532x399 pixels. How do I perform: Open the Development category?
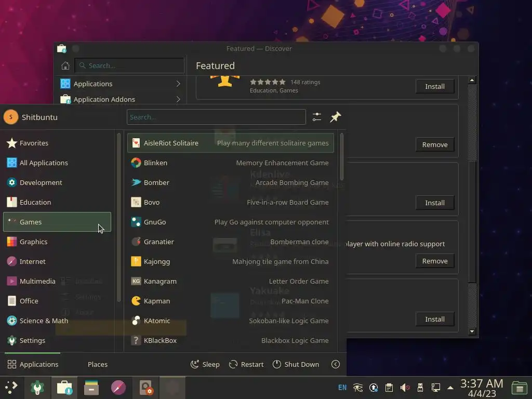click(57, 182)
